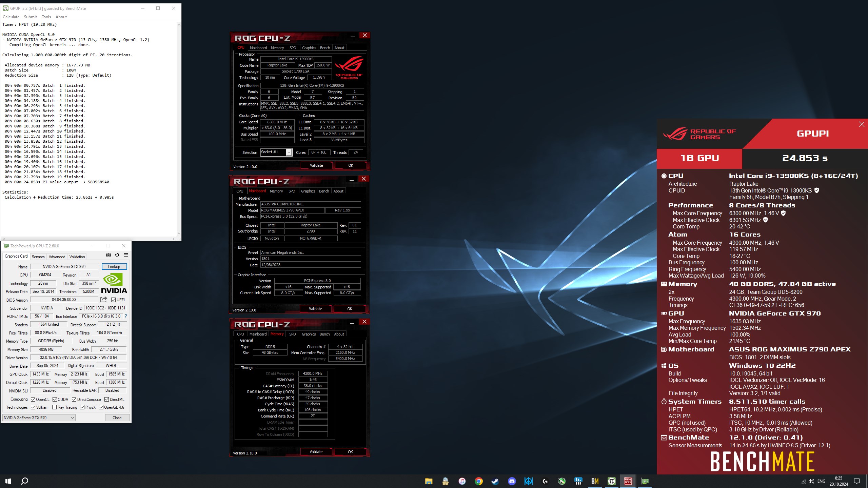Screen dimensions: 868x488
Task: Click Validate in middle CPU-Z window
Action: [x=315, y=309]
